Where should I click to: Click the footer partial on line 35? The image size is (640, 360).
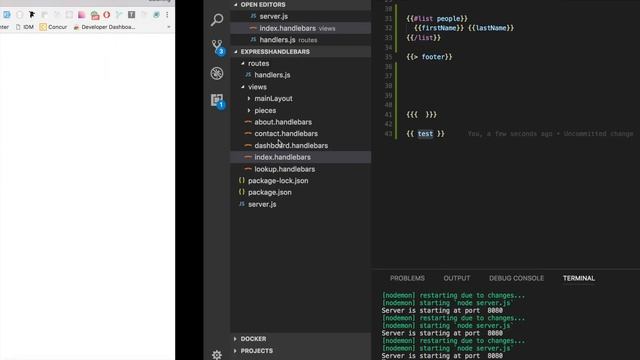429,57
